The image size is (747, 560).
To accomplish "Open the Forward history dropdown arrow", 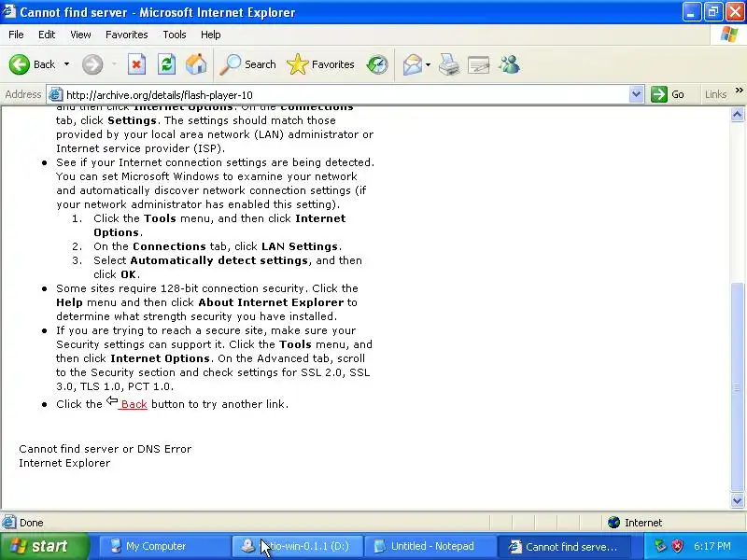I will [114, 64].
